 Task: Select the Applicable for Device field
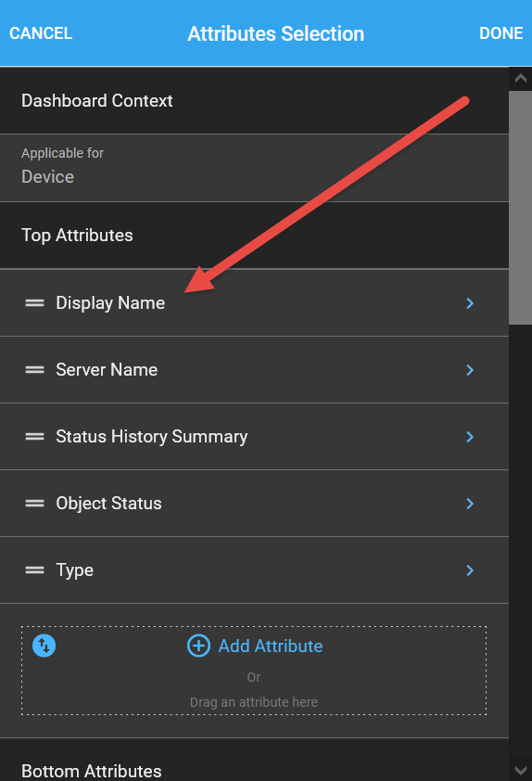pyautogui.click(x=254, y=168)
